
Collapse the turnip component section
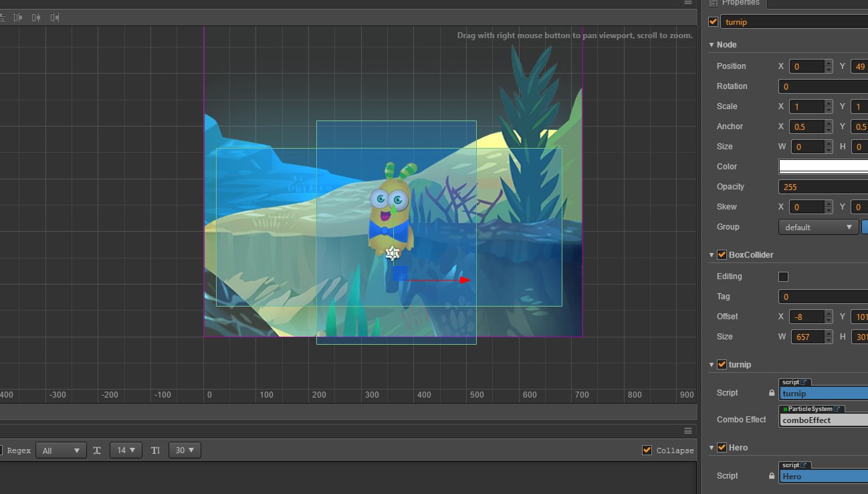712,365
